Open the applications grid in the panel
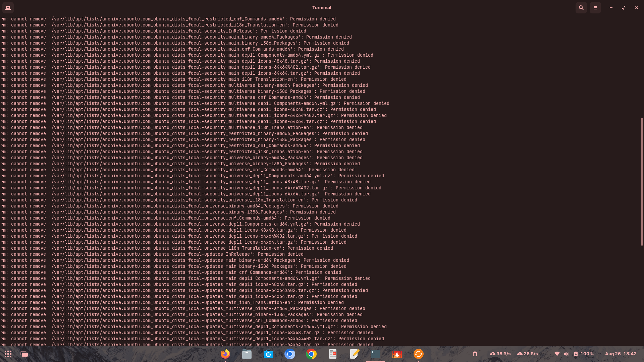Viewport: 644px width, 362px height. (x=8, y=354)
